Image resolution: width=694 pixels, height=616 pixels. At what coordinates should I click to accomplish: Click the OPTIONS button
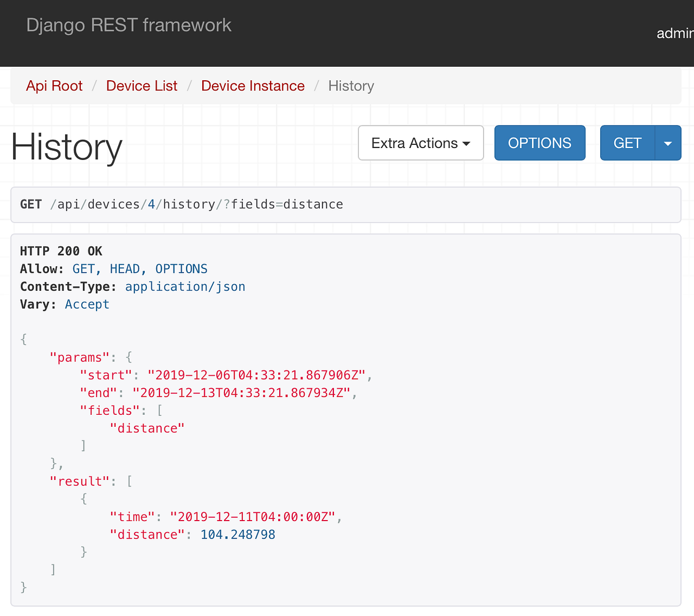pos(539,143)
